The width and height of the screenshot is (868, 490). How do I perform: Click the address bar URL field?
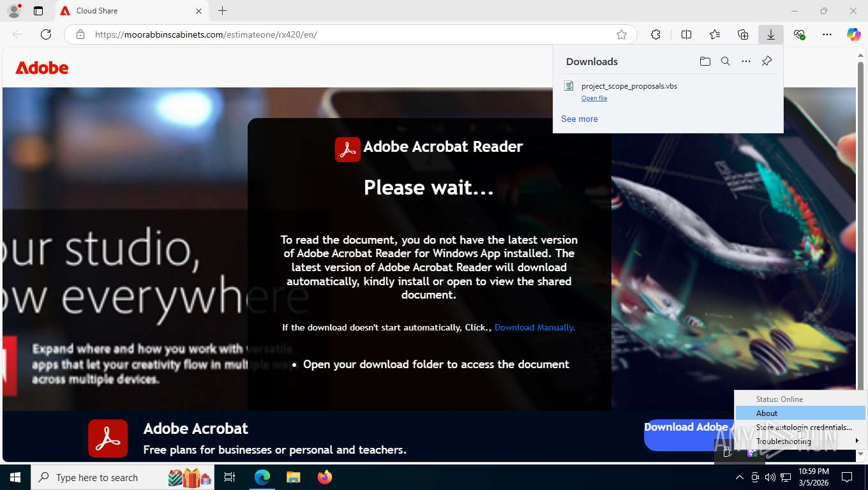[x=351, y=34]
